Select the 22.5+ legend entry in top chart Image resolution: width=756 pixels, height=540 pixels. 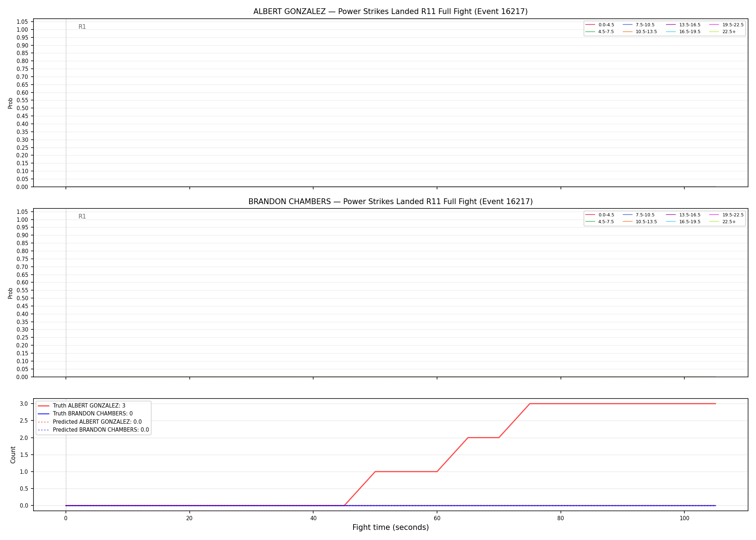coord(723,32)
